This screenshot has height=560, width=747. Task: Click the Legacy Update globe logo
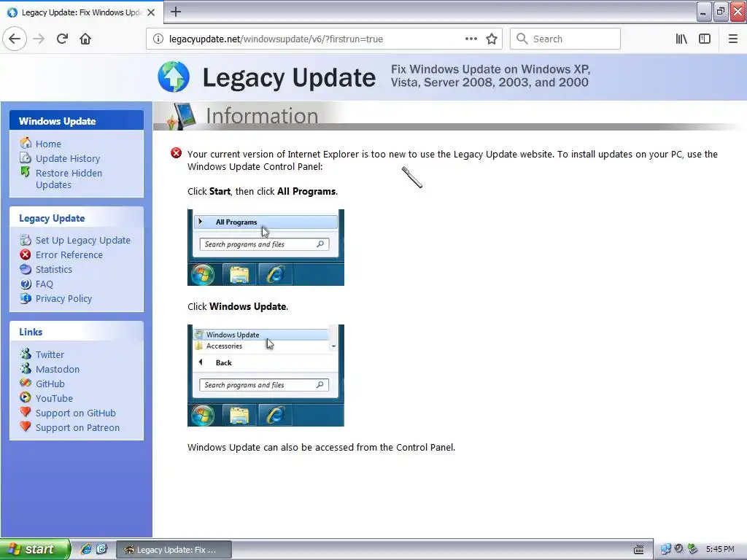(174, 76)
